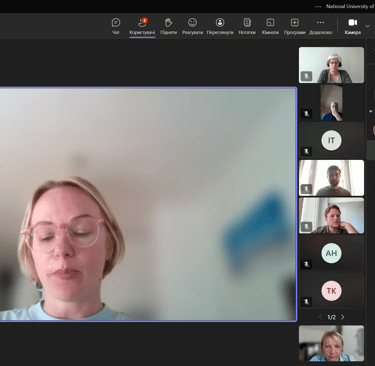375x366 pixels.
Task: Open the Переглянути view options
Action: point(220,26)
